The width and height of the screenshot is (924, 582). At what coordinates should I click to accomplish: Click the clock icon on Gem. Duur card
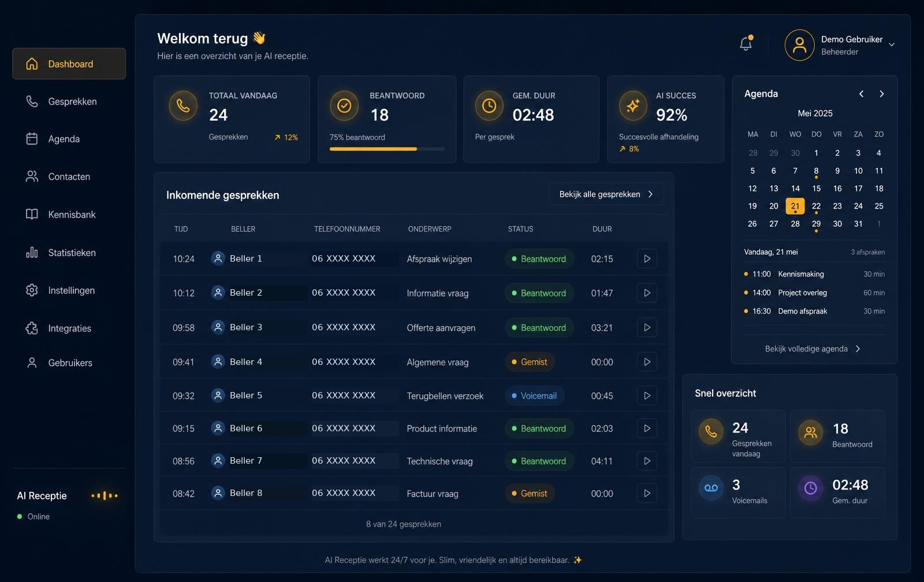(x=489, y=106)
